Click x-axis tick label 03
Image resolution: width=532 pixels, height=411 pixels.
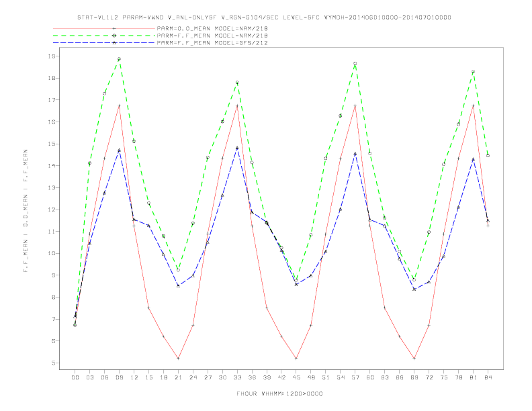tap(89, 377)
